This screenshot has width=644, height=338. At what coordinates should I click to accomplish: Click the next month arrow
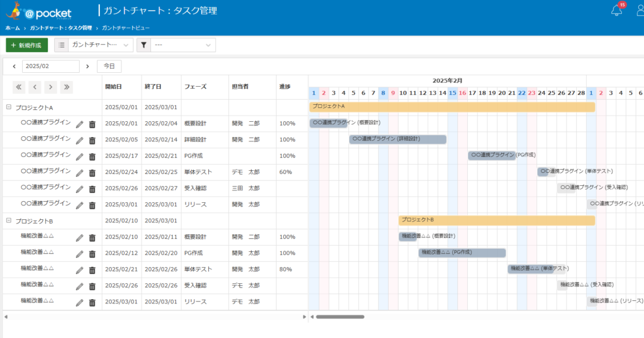(x=87, y=66)
